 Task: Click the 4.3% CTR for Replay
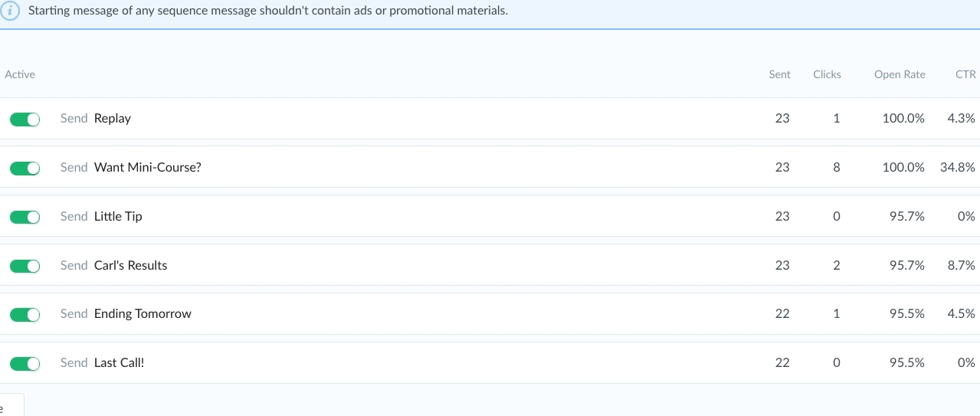click(x=962, y=118)
